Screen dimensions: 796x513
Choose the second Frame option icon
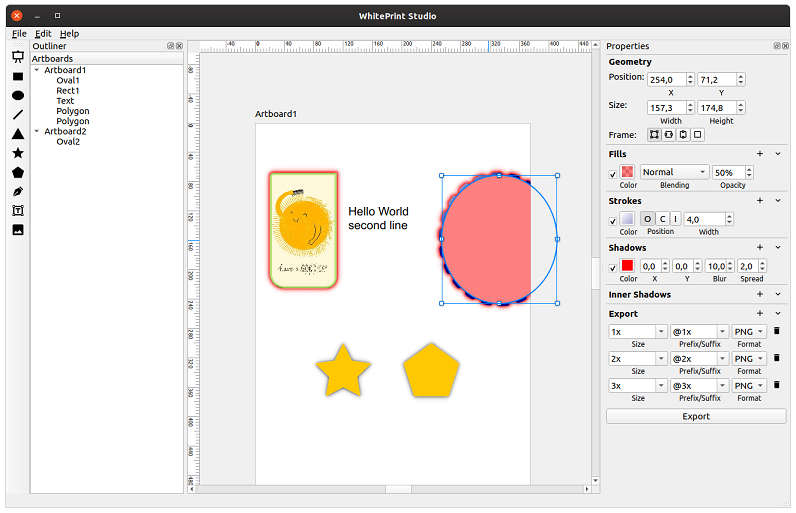click(x=669, y=134)
